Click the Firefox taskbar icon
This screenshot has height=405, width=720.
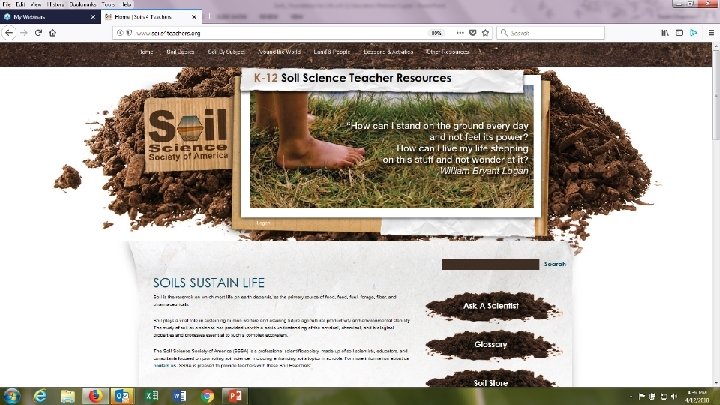click(95, 396)
